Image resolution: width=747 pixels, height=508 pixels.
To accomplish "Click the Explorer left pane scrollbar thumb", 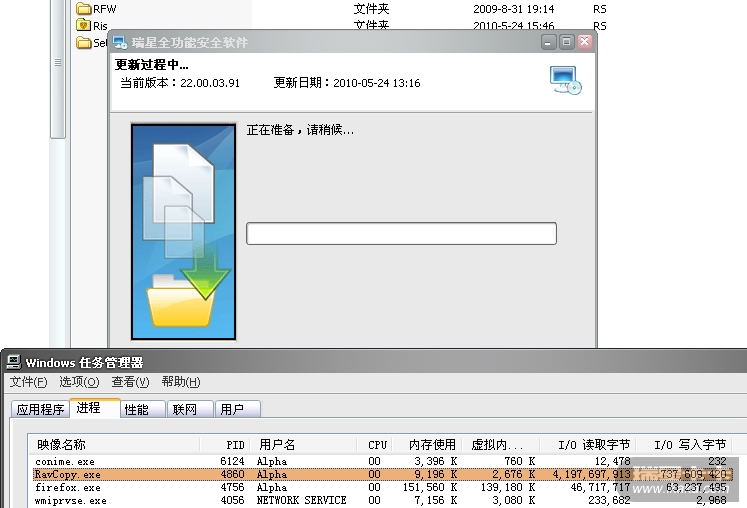I will pyautogui.click(x=58, y=69).
